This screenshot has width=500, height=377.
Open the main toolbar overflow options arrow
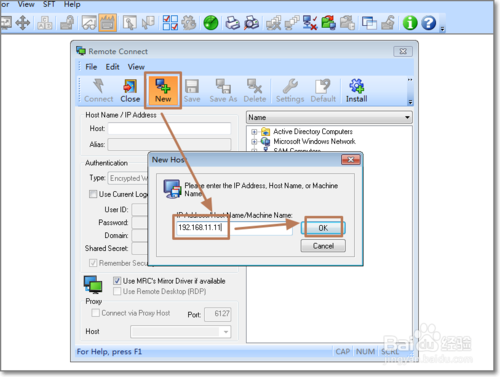point(442,29)
